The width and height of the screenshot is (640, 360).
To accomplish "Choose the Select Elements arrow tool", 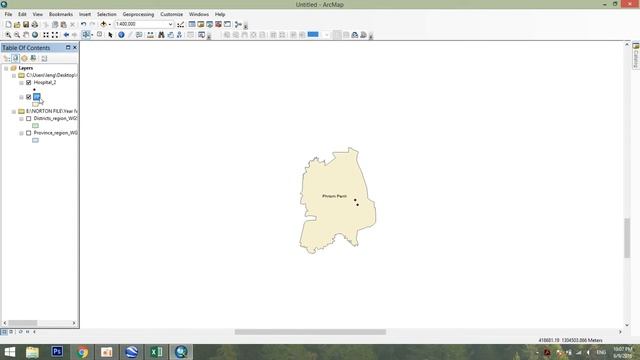I will click(110, 35).
